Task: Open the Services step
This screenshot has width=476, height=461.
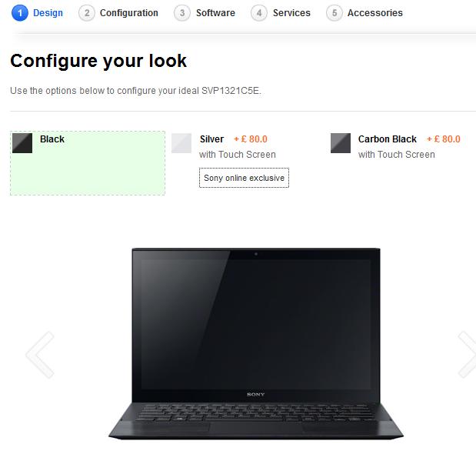Action: click(x=291, y=13)
